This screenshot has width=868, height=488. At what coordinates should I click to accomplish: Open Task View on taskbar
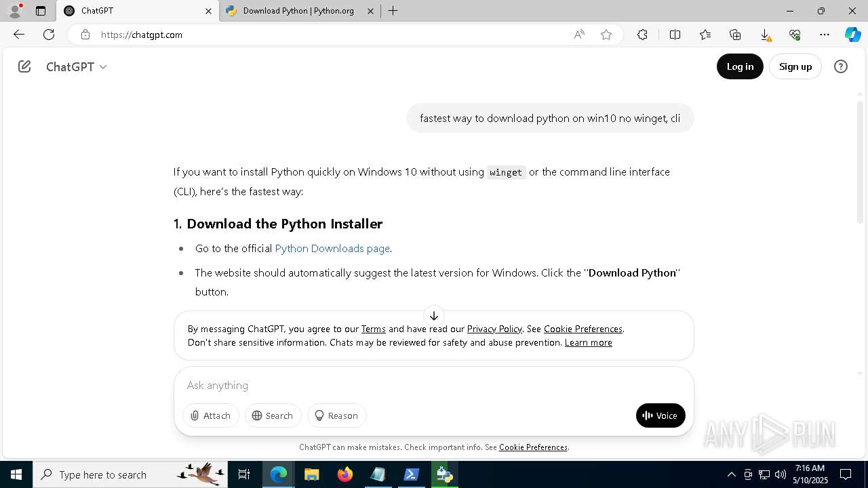pos(244,474)
